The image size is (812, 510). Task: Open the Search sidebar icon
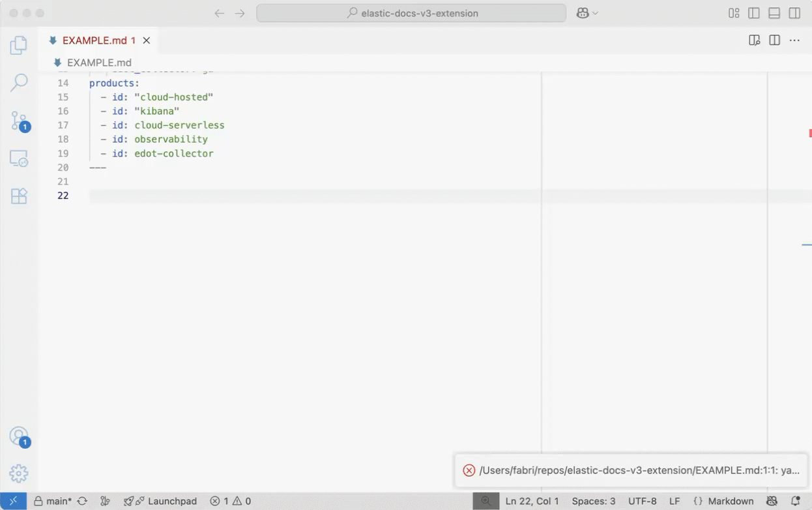(x=18, y=83)
